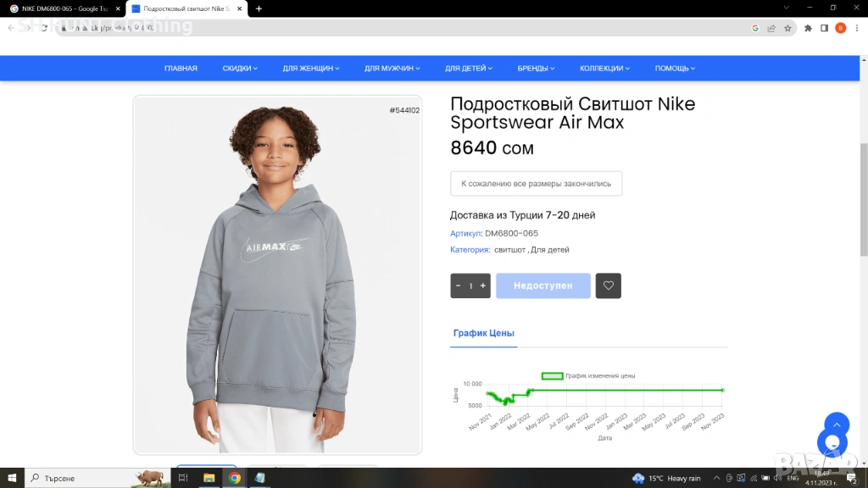The image size is (868, 488).
Task: Open the Chrome side panel icon
Action: (824, 28)
